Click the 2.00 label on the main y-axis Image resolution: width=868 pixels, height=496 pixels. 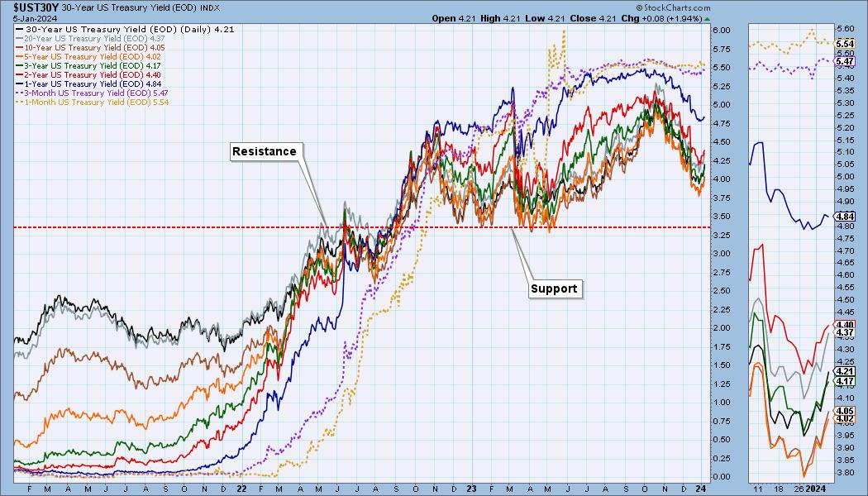(722, 327)
